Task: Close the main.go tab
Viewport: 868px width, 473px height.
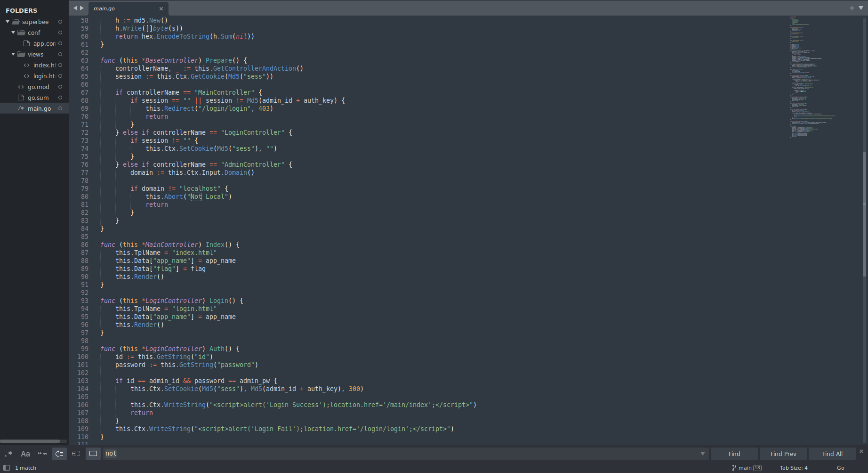Action: [161, 8]
